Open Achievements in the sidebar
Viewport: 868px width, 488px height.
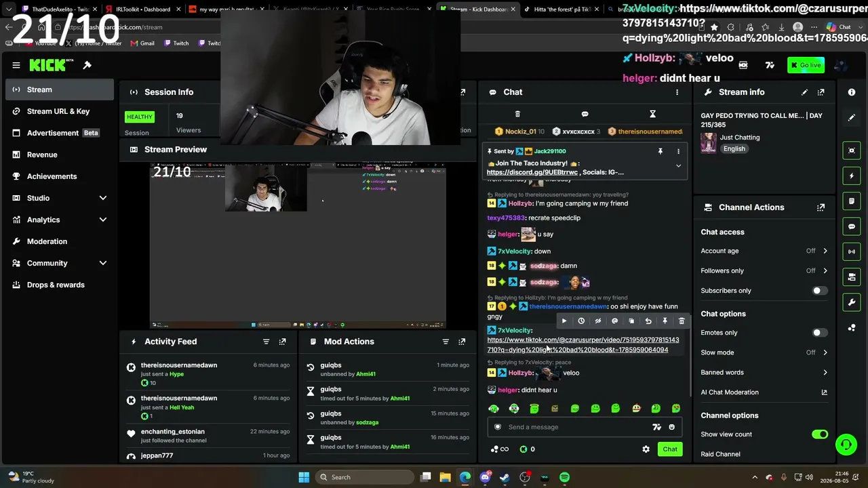tap(60, 176)
